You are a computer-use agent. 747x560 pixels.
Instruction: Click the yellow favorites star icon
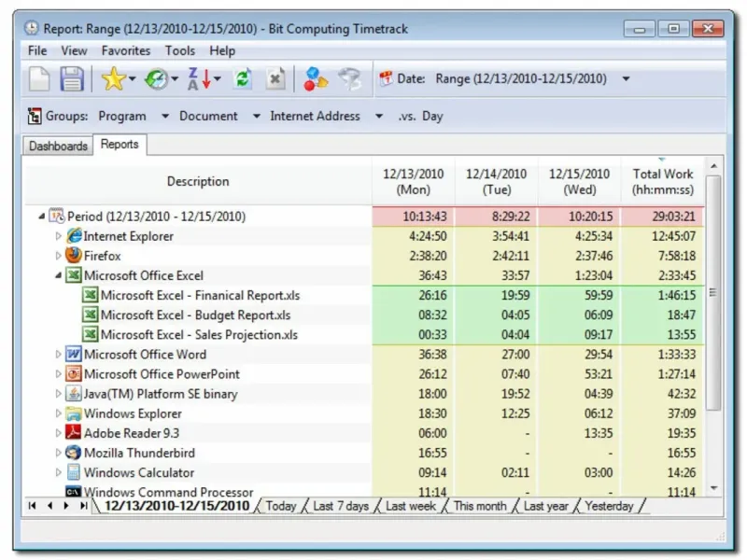click(112, 79)
